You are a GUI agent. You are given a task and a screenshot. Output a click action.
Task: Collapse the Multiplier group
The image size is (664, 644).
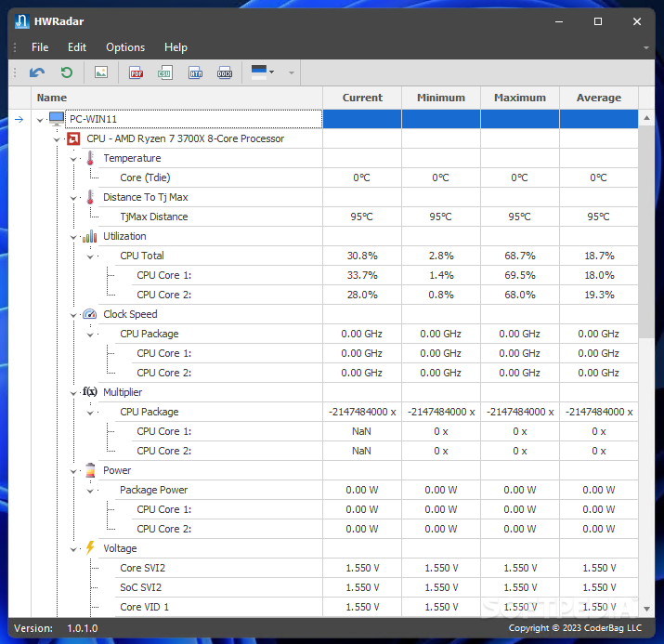pyautogui.click(x=73, y=393)
